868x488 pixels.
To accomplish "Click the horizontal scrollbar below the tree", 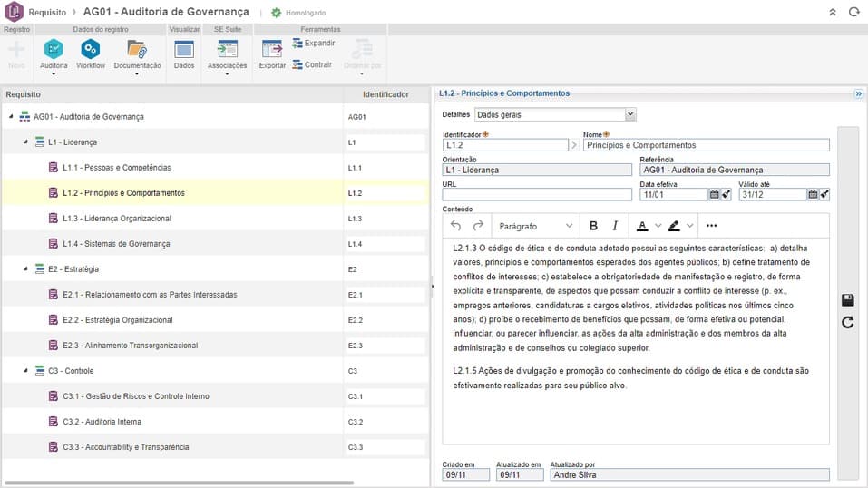I will coord(179,483).
